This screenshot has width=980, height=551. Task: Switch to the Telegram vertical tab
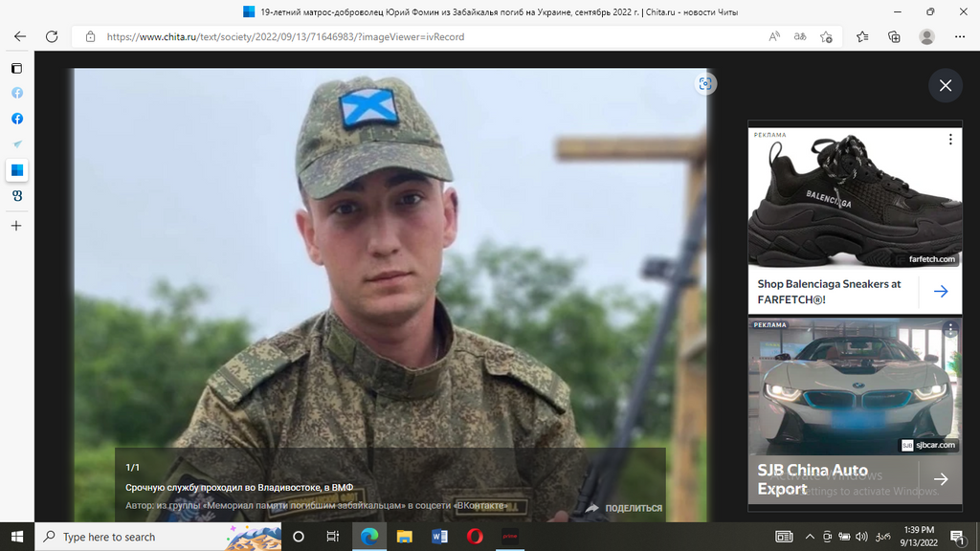[x=17, y=144]
